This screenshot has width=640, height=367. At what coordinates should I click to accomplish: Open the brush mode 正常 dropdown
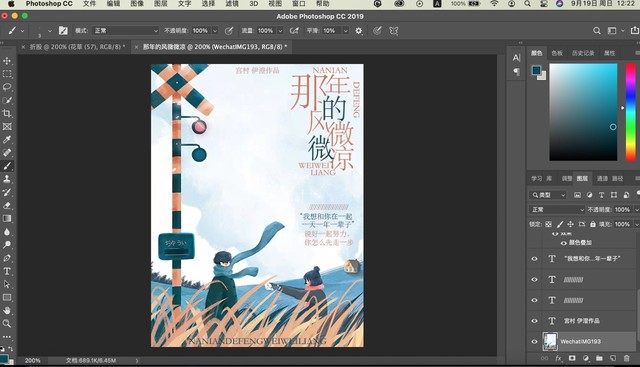[x=125, y=31]
